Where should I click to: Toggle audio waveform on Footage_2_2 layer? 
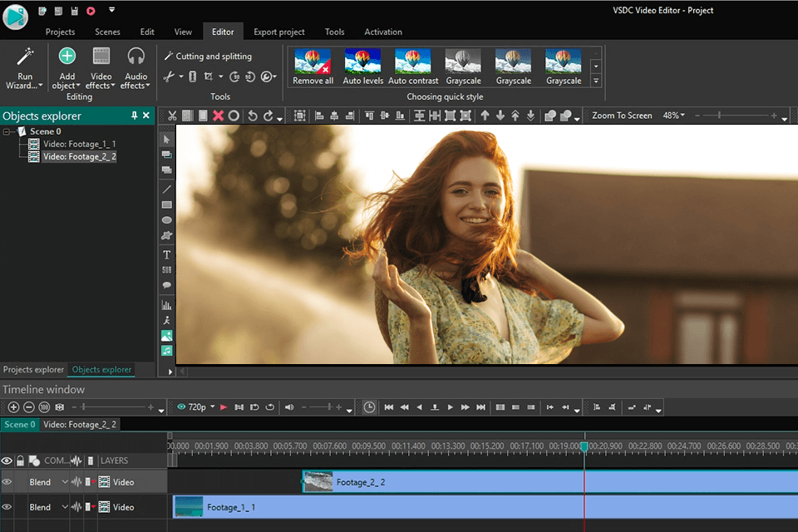76,481
